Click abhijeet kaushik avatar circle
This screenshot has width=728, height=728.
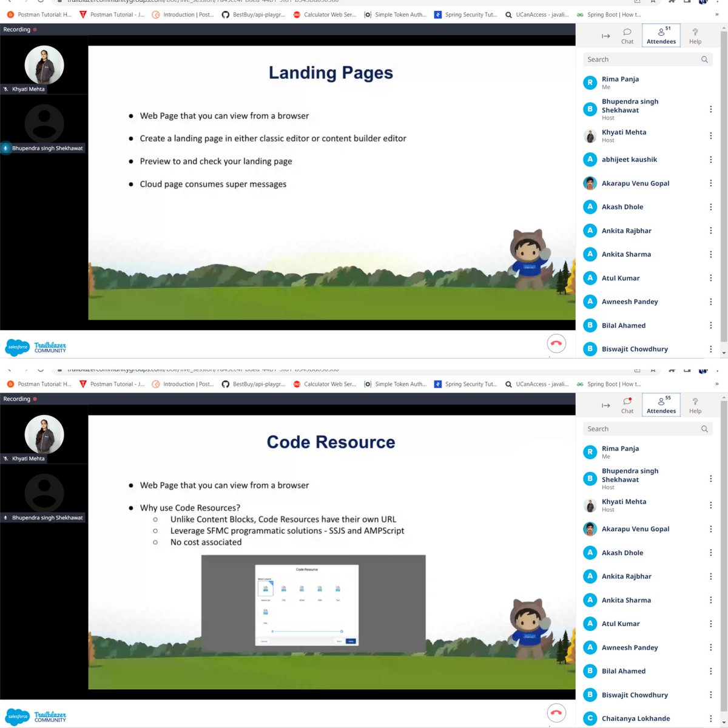tap(590, 160)
